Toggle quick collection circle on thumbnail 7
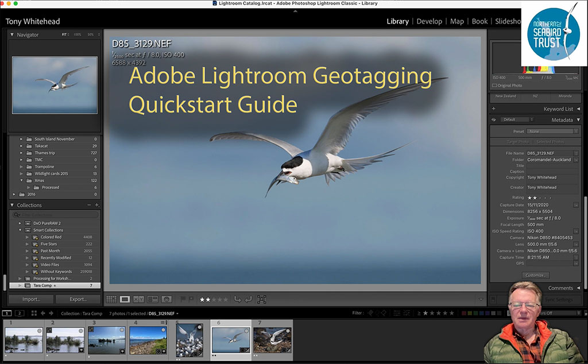 (287, 331)
